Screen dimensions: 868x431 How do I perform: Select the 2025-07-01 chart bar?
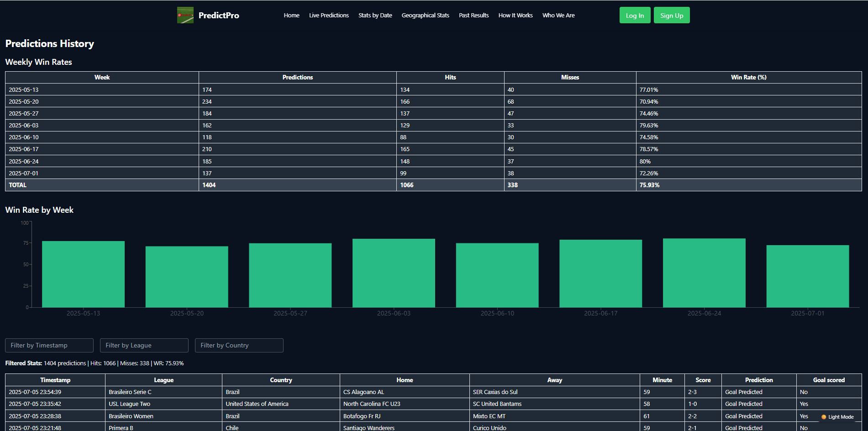coord(808,276)
